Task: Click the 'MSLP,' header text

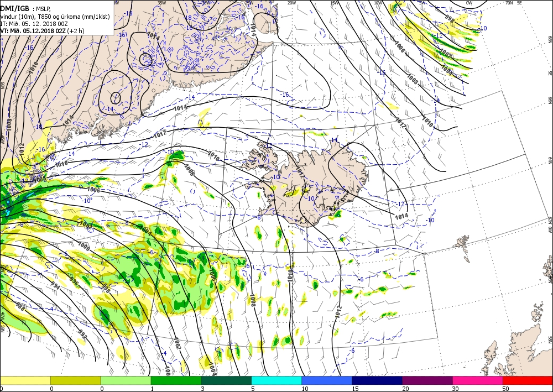Action: 43,9
